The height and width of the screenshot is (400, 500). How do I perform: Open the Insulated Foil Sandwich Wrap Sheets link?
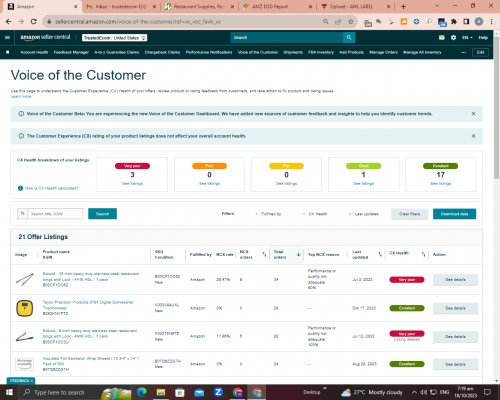pos(91,361)
